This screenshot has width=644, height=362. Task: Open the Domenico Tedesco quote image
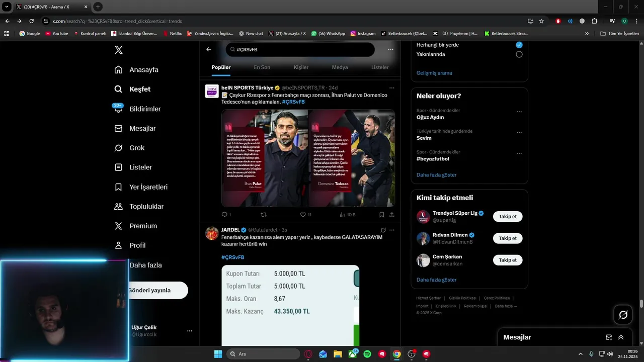(352, 158)
